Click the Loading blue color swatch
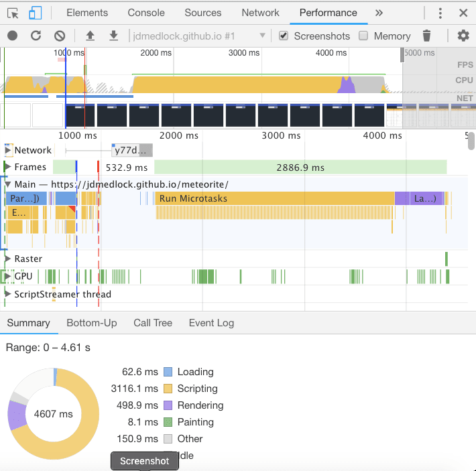The width and height of the screenshot is (476, 471). (168, 372)
